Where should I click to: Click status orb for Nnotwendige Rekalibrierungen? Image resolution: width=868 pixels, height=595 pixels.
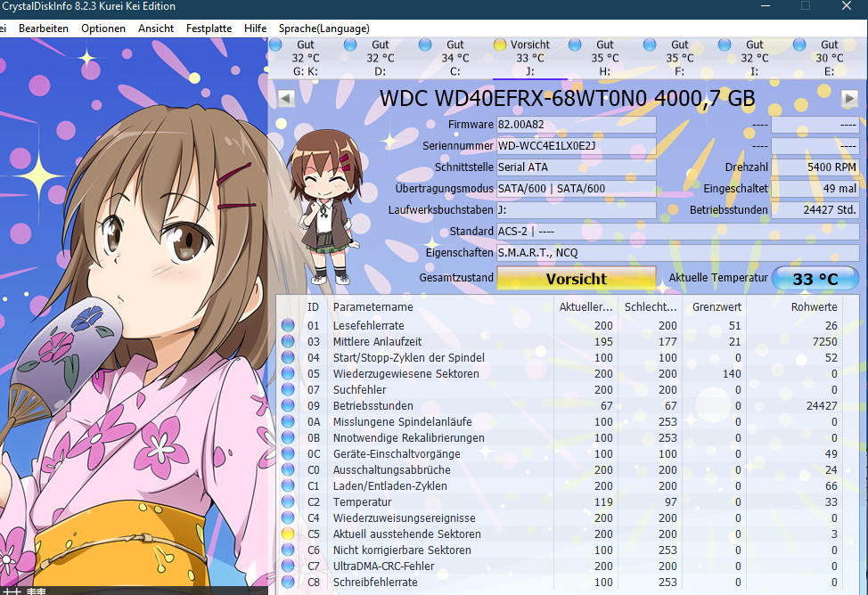click(288, 438)
